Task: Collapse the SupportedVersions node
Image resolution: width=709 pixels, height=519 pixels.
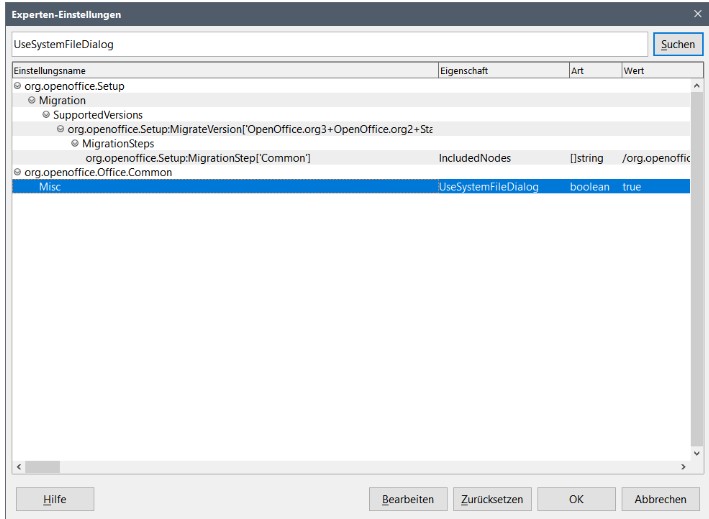Action: pos(46,115)
